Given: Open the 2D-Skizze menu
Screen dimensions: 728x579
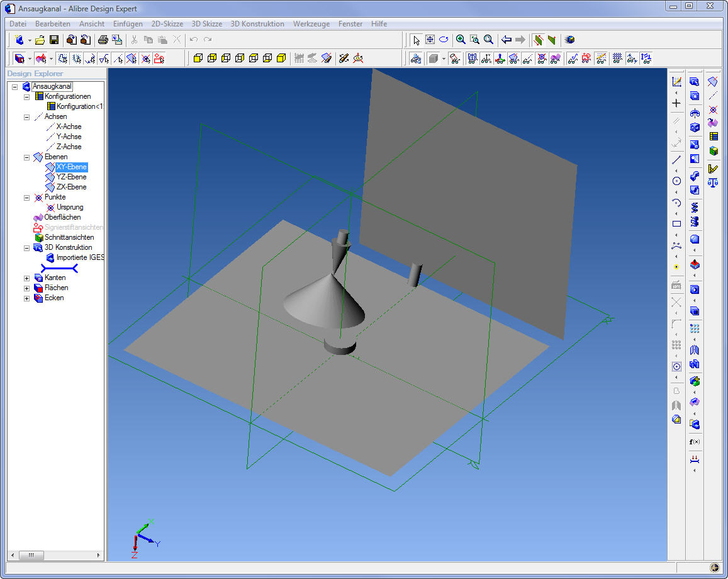Looking at the screenshot, I should click(167, 24).
